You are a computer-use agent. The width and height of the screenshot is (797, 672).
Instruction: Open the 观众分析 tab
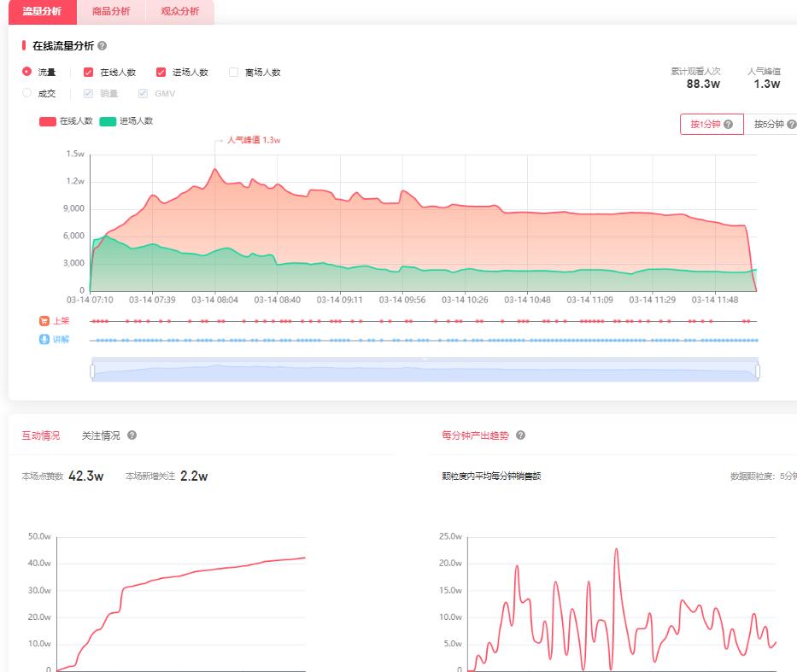pos(179,11)
